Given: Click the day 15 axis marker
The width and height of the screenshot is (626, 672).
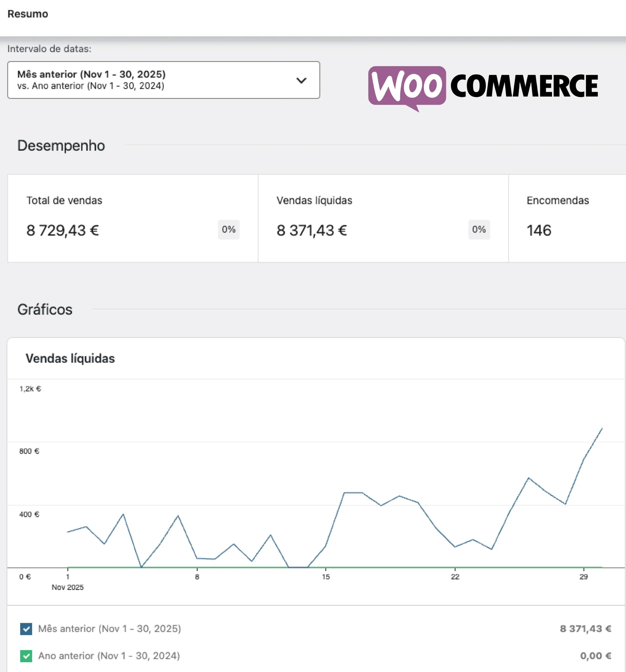Looking at the screenshot, I should 325,577.
